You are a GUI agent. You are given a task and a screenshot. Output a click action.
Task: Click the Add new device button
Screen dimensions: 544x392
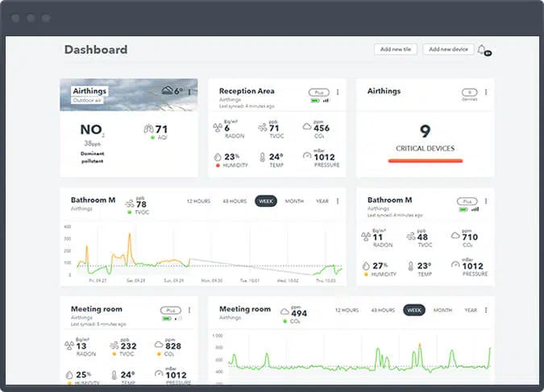(448, 49)
